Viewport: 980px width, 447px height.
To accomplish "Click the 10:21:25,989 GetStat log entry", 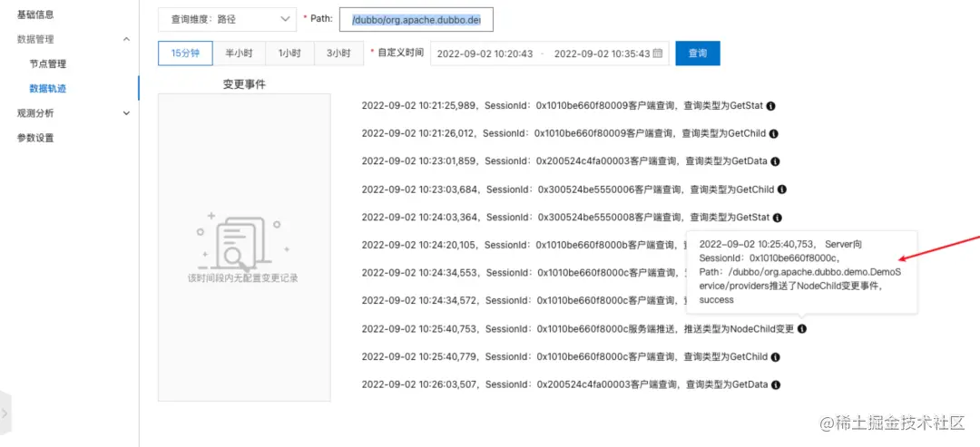I will click(x=563, y=106).
